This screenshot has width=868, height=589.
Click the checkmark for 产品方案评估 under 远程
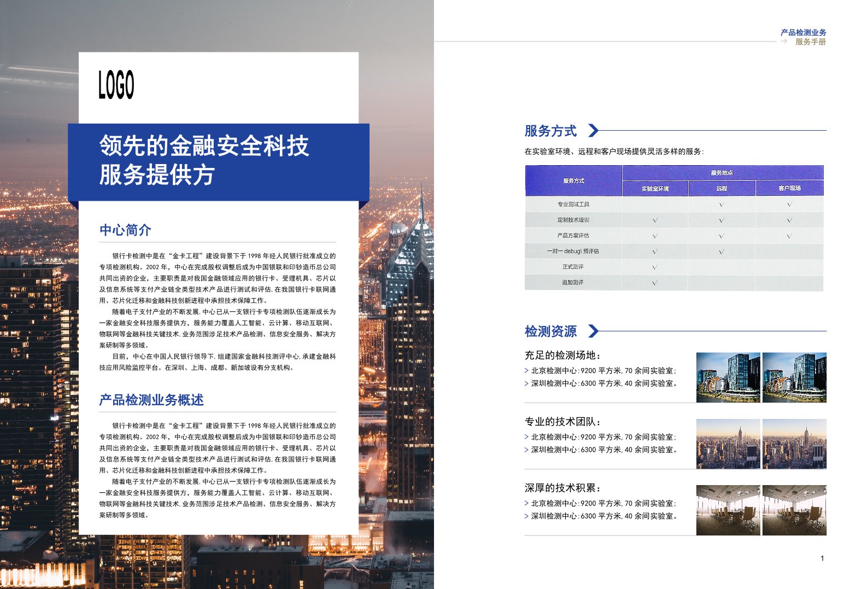click(x=722, y=236)
